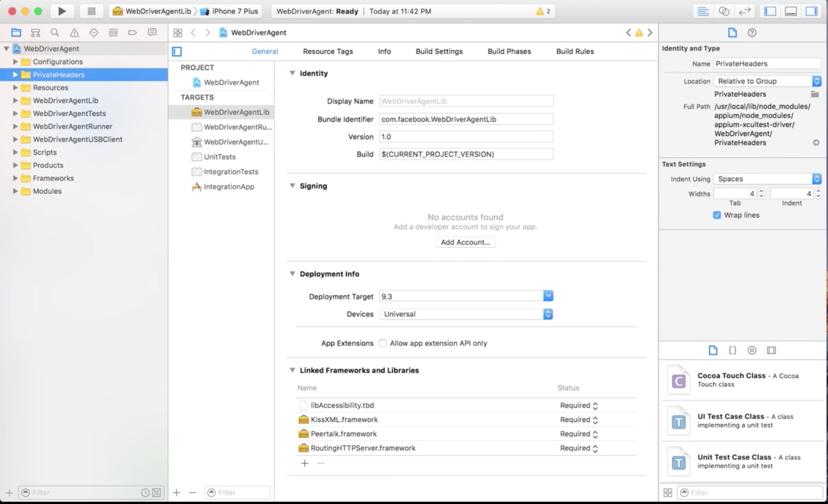Switch library to icon grid view
This screenshot has height=504, width=828.
668,493
